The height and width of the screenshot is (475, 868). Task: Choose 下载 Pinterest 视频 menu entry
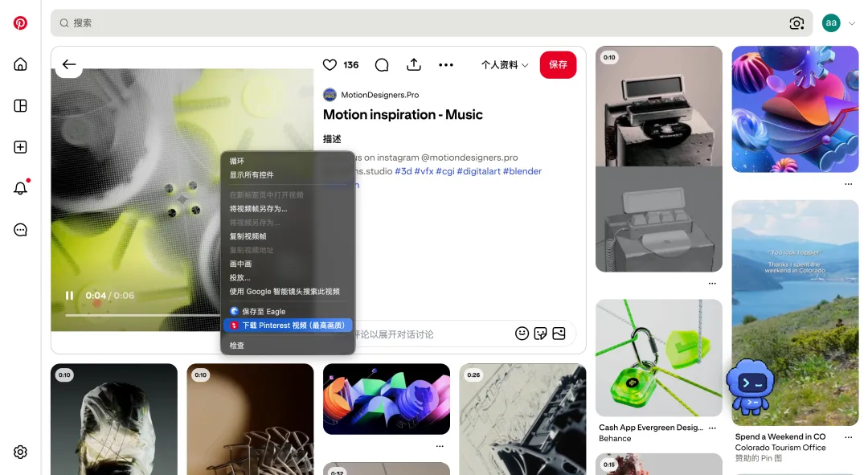(x=288, y=326)
